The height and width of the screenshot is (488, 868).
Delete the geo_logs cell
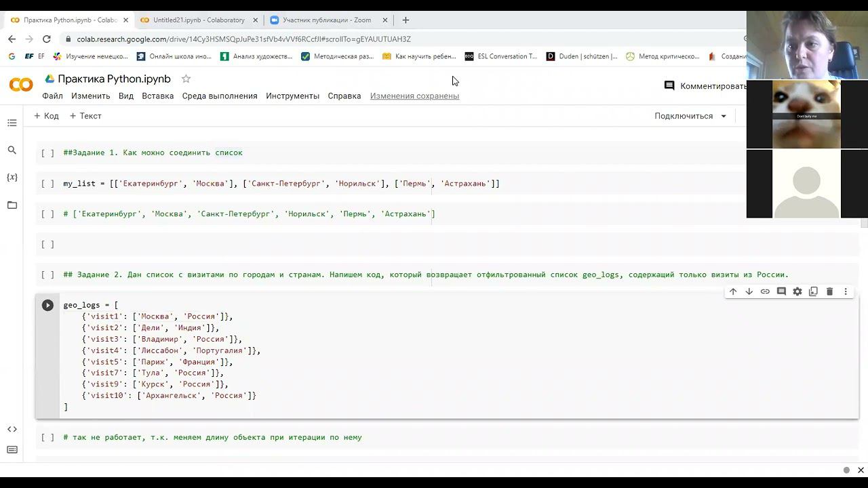pyautogui.click(x=829, y=291)
